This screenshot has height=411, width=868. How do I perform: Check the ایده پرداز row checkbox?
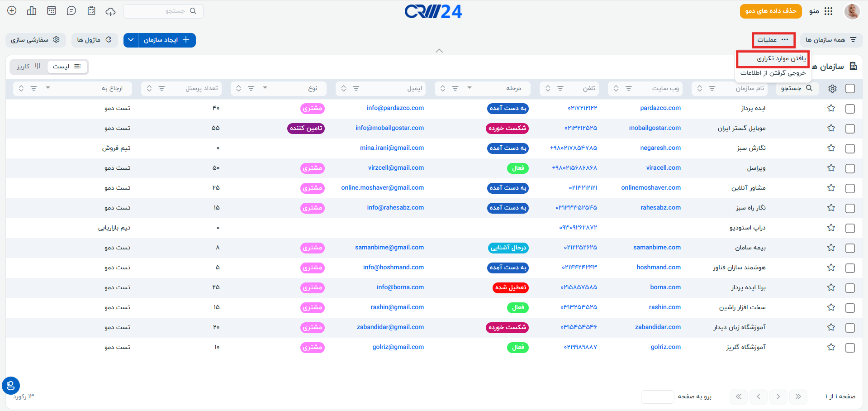click(x=850, y=109)
